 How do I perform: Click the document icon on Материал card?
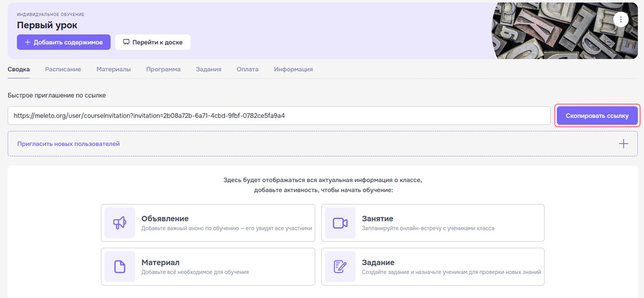tap(119, 266)
